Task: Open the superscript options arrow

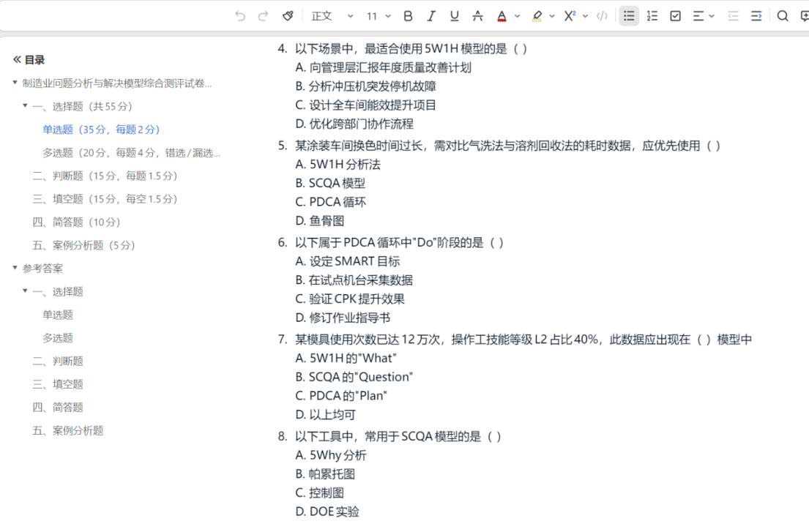Action: click(x=585, y=16)
